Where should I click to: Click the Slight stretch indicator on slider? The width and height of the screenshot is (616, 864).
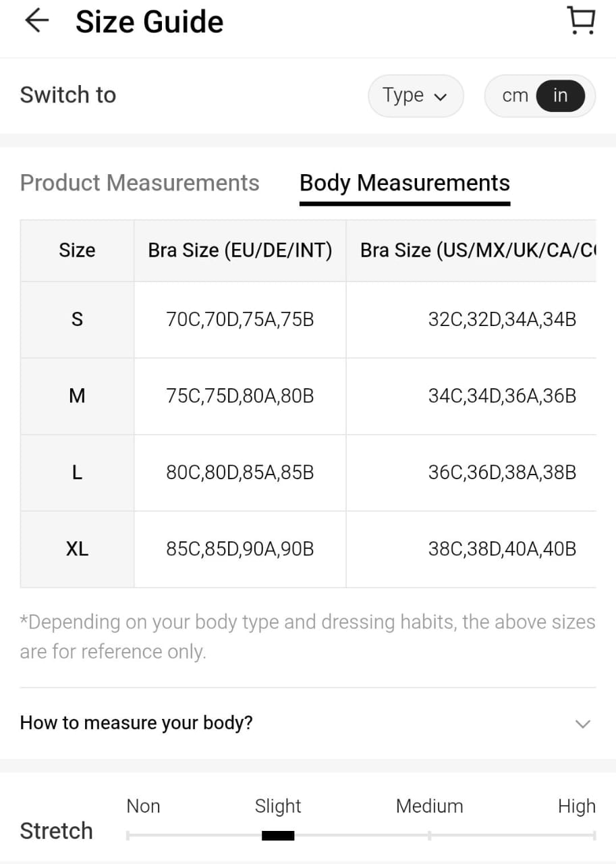pyautogui.click(x=278, y=835)
